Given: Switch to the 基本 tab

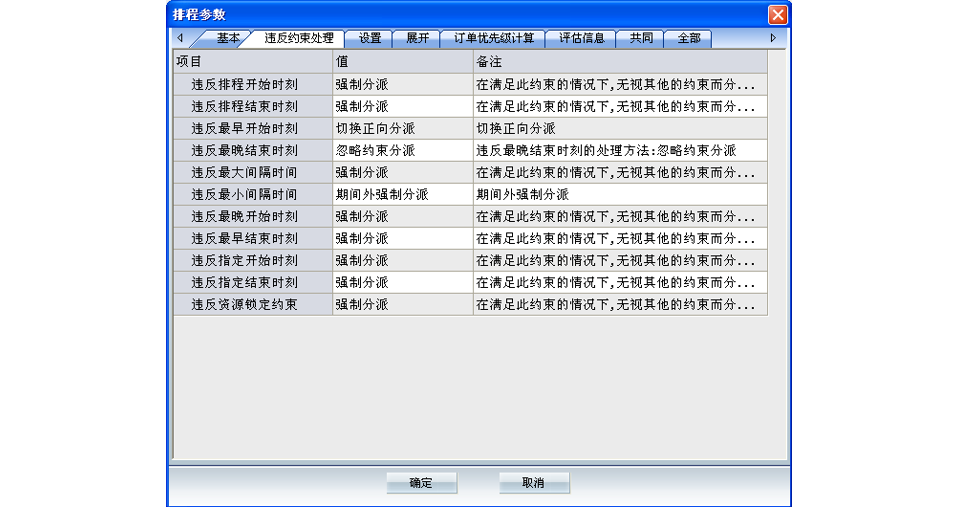Looking at the screenshot, I should click(228, 38).
